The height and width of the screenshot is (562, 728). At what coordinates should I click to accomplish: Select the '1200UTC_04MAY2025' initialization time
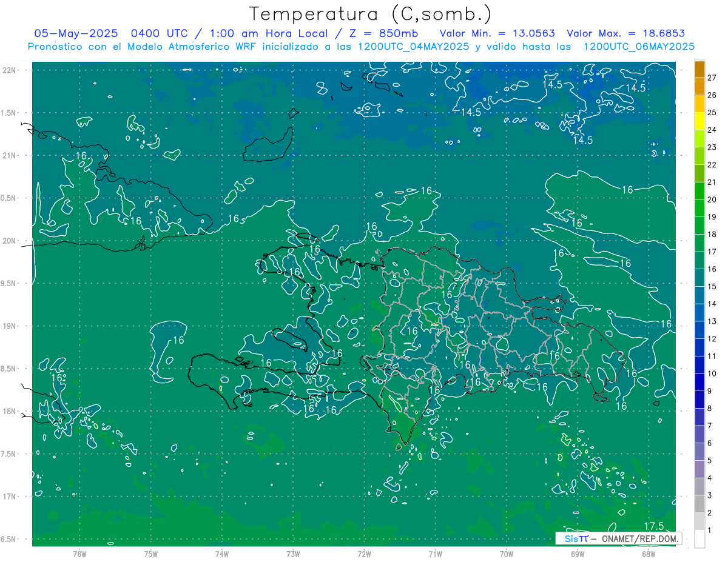(414, 47)
